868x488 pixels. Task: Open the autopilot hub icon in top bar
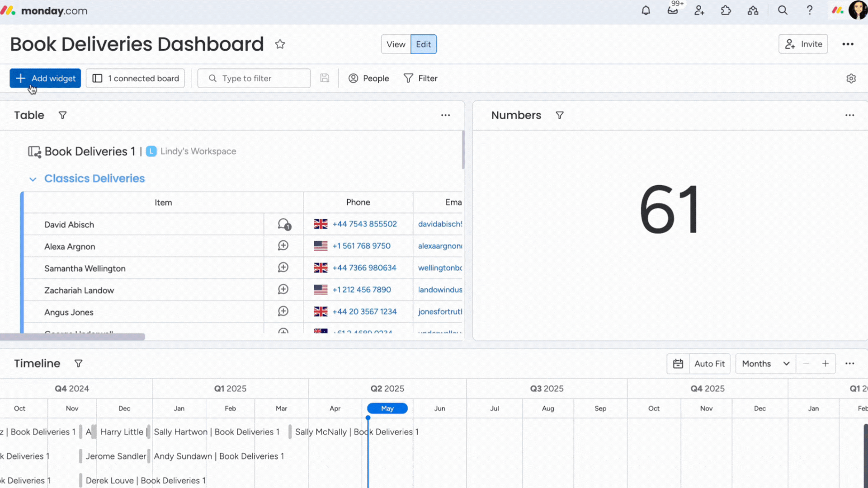(753, 10)
